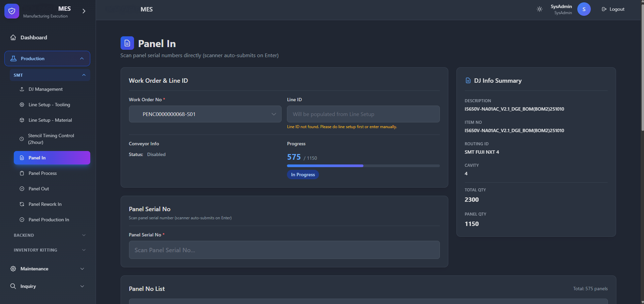Viewport: 644px width, 304px height.
Task: Open Line Setup - Material page
Action: tap(52, 120)
